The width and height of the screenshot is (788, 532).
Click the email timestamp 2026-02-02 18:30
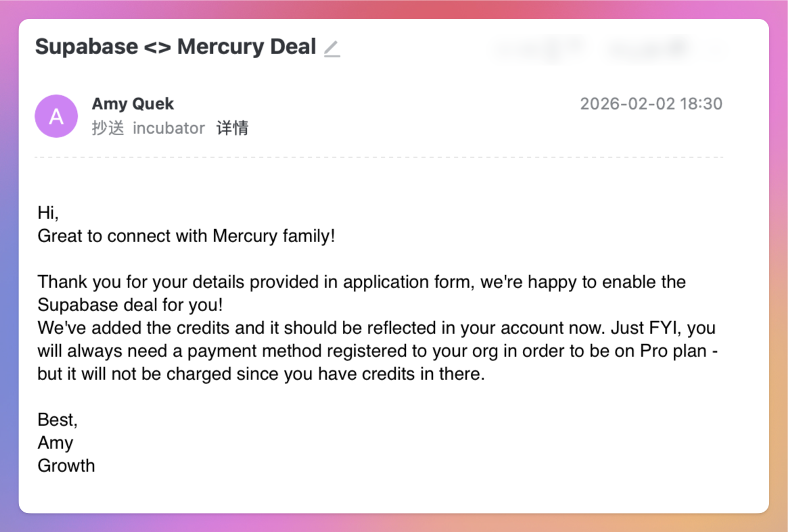coord(651,104)
